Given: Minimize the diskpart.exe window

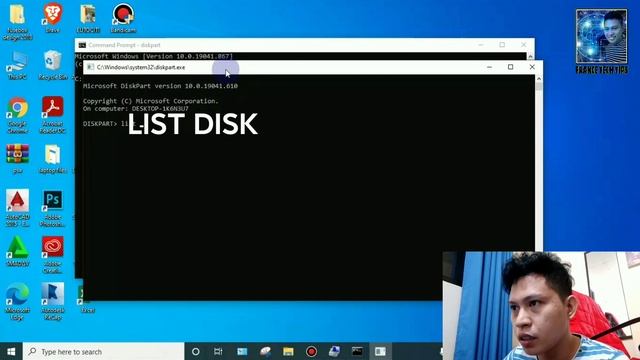Looking at the screenshot, I should click(x=489, y=67).
